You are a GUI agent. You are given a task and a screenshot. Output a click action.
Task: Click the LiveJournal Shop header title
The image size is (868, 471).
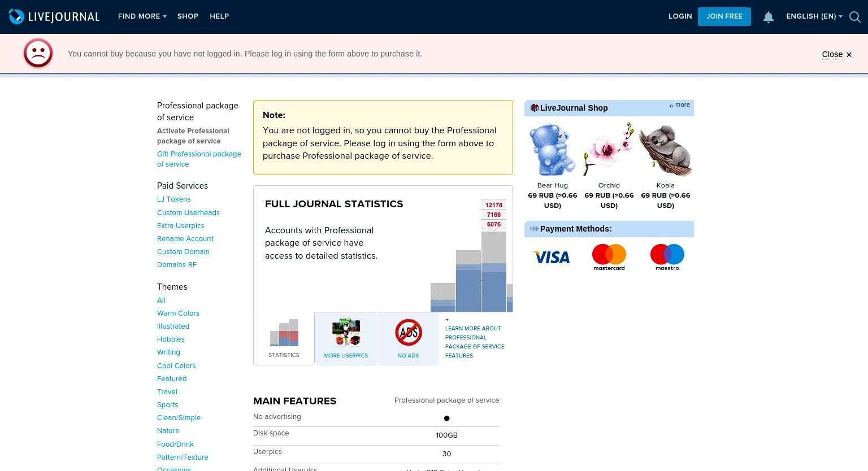click(x=574, y=108)
